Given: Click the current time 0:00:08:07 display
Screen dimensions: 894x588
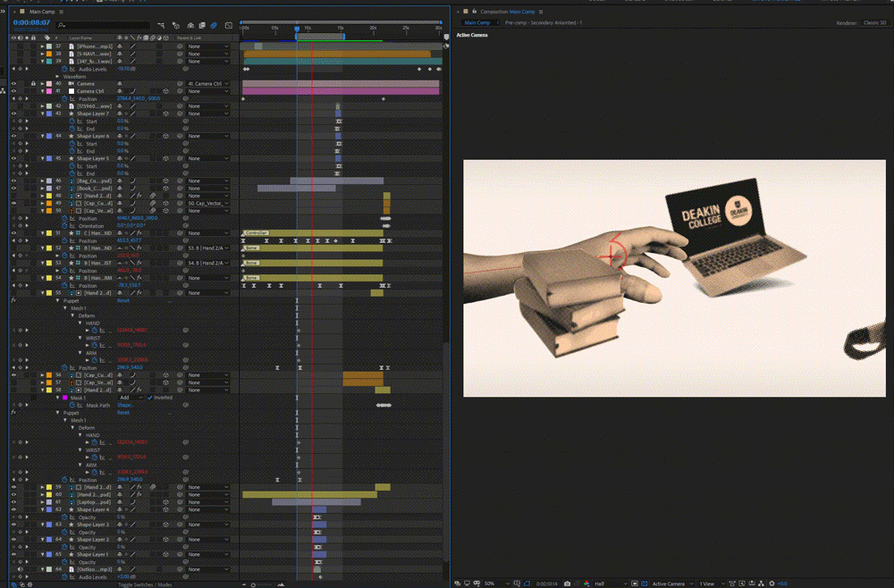Looking at the screenshot, I should [31, 22].
